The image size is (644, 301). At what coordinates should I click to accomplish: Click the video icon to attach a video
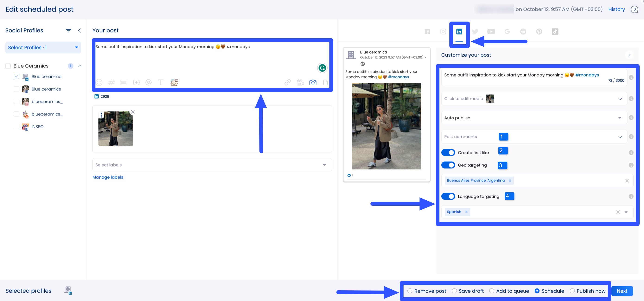click(x=300, y=82)
